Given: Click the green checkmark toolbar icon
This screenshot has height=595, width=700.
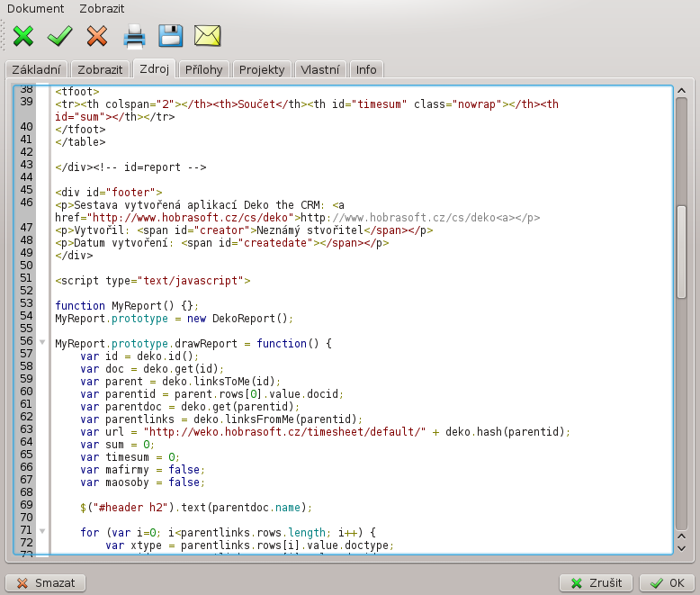Looking at the screenshot, I should (x=60, y=36).
